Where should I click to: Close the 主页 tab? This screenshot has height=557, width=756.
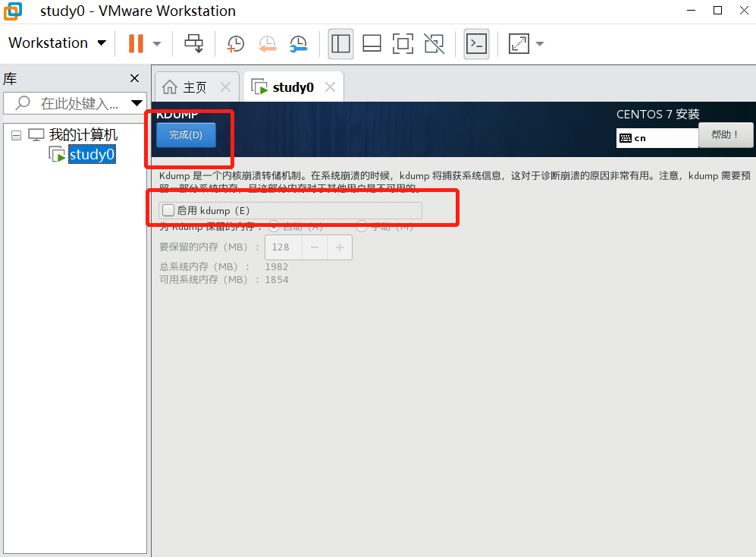tap(225, 87)
